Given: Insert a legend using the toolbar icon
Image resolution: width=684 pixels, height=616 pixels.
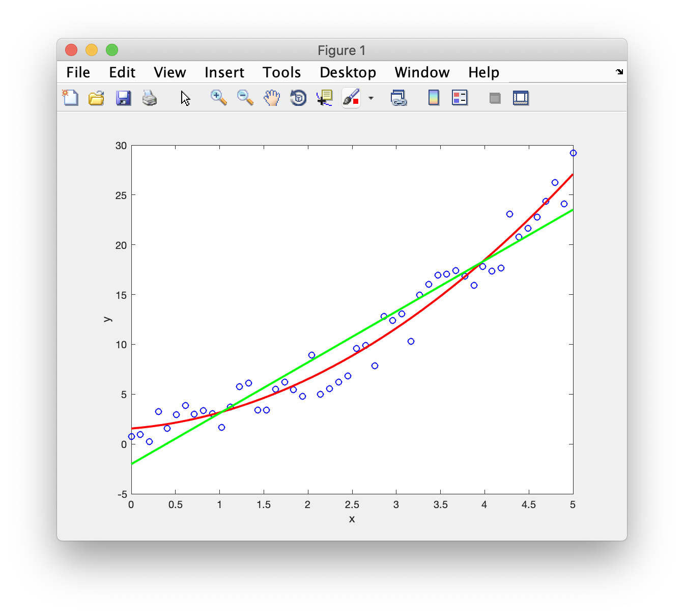Looking at the screenshot, I should pos(460,97).
